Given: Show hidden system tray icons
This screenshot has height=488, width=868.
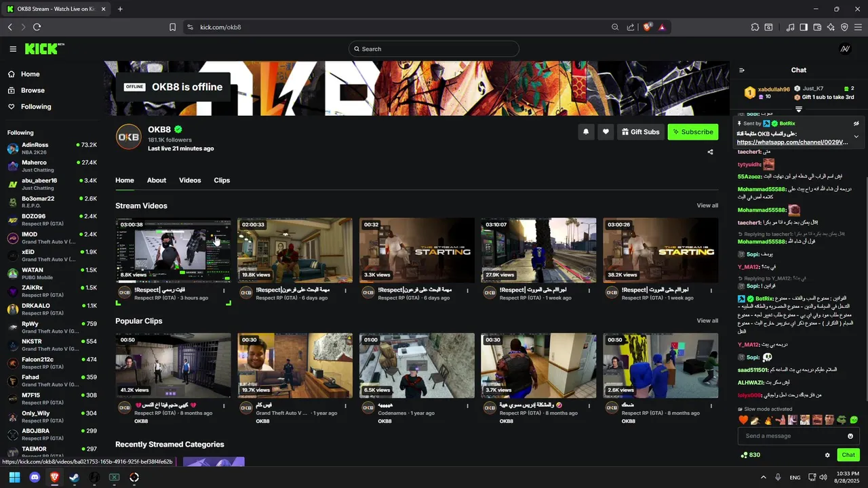Looking at the screenshot, I should coord(763,477).
